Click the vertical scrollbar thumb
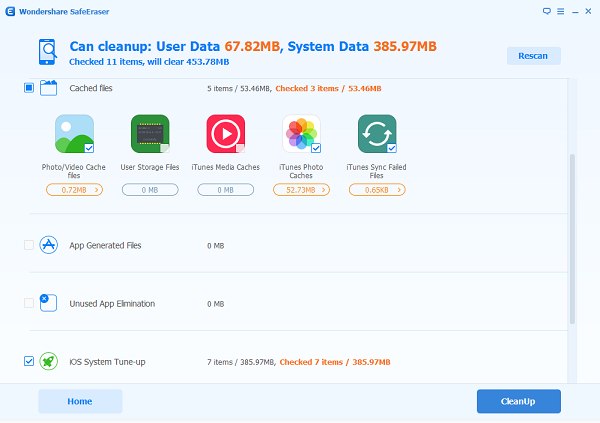Viewport: 600px width, 423px height. (572, 239)
